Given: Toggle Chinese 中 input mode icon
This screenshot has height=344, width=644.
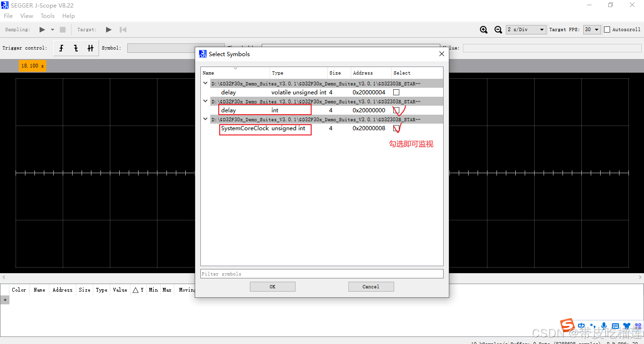Looking at the screenshot, I should (x=582, y=326).
